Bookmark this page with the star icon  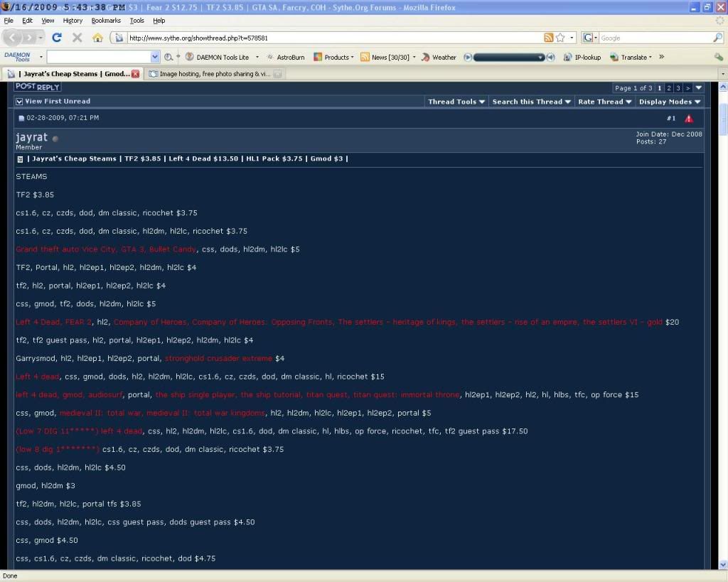560,38
